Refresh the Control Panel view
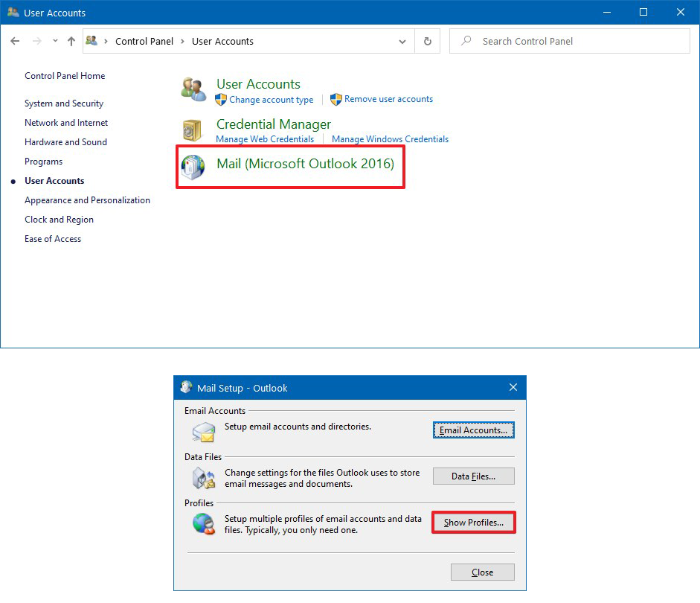Viewport: 700px width, 603px height. click(427, 41)
